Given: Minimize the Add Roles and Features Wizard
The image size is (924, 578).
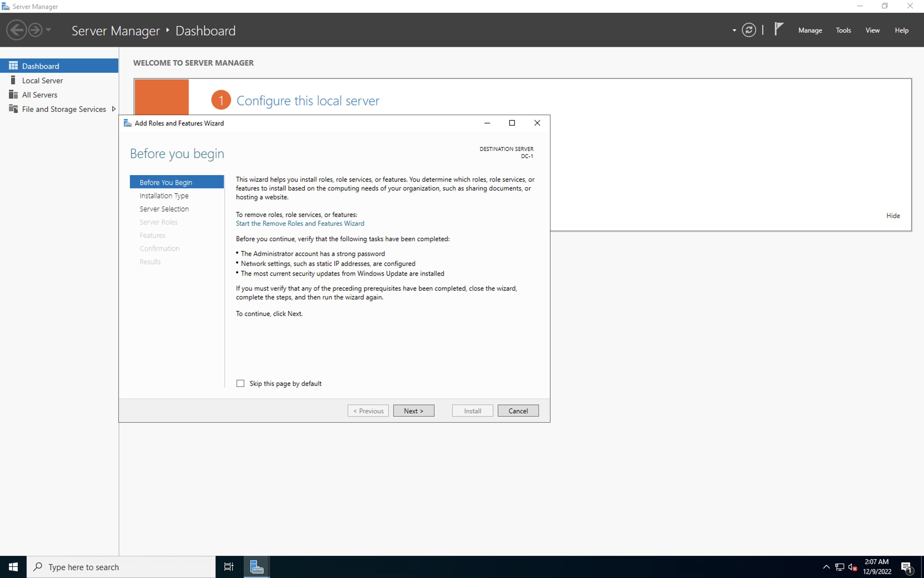Looking at the screenshot, I should (x=487, y=123).
